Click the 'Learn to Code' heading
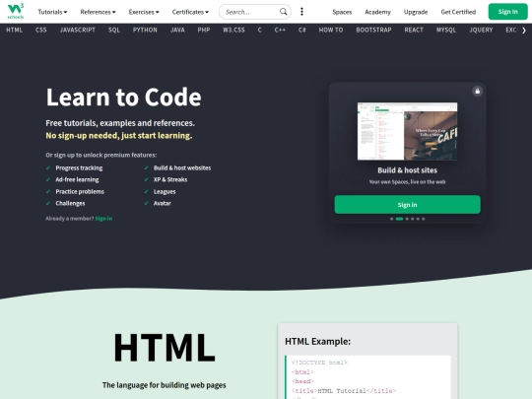 coord(123,97)
